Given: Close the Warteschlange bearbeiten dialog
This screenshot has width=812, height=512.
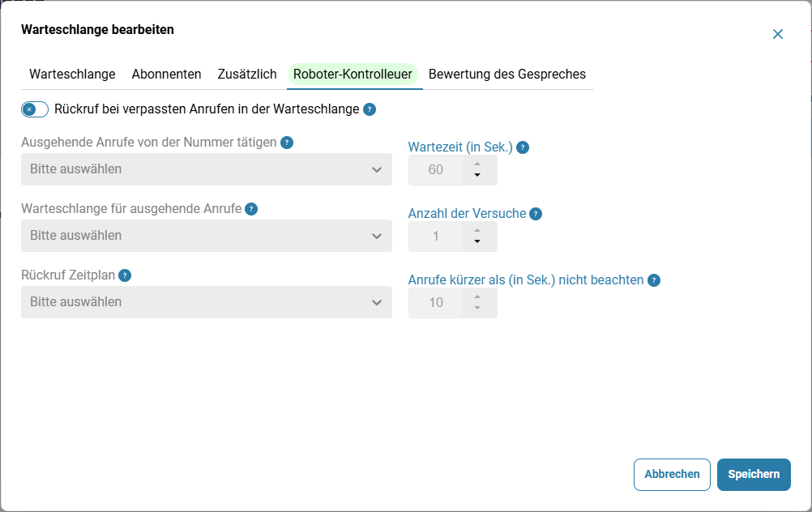Looking at the screenshot, I should click(778, 34).
